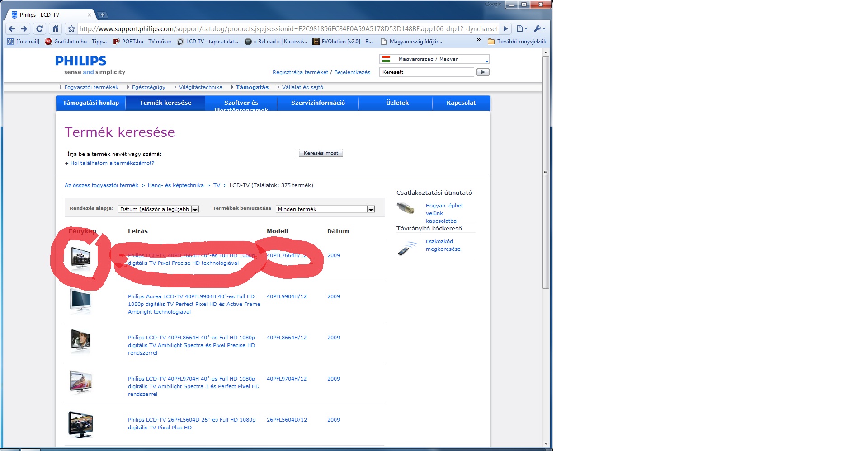Switch to Termék keresése tab
The height and width of the screenshot is (451, 868).
pos(165,103)
